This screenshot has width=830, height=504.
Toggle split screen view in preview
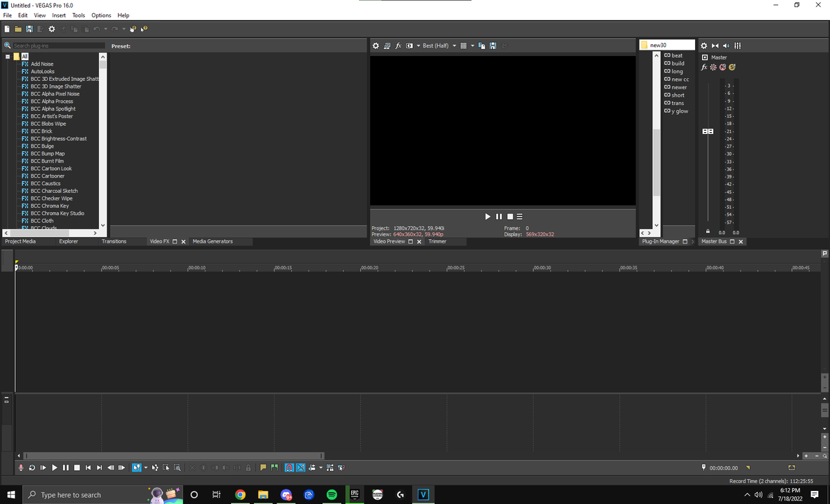[409, 46]
